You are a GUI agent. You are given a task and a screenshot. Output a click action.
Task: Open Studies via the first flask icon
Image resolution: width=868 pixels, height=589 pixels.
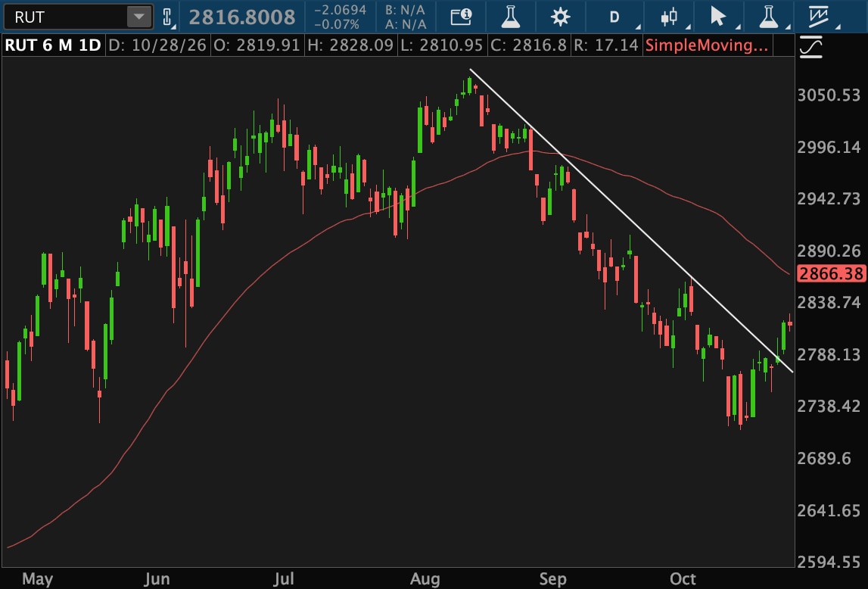point(510,17)
